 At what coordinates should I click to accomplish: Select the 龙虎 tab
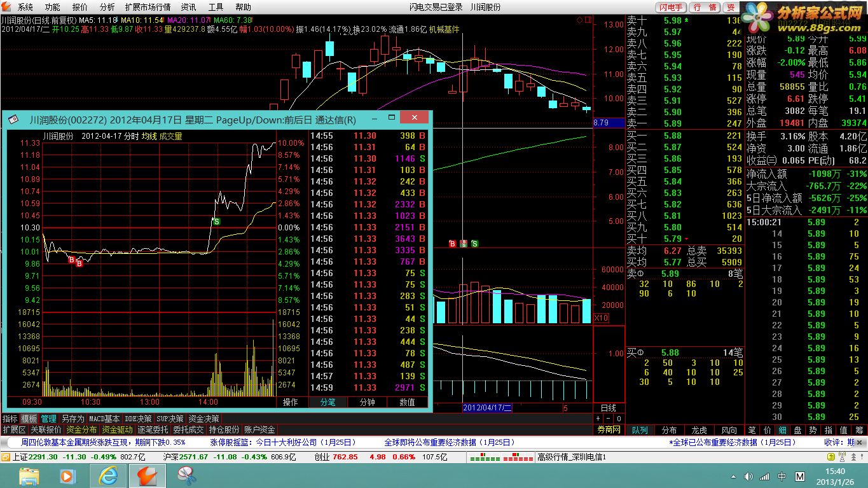(x=699, y=430)
